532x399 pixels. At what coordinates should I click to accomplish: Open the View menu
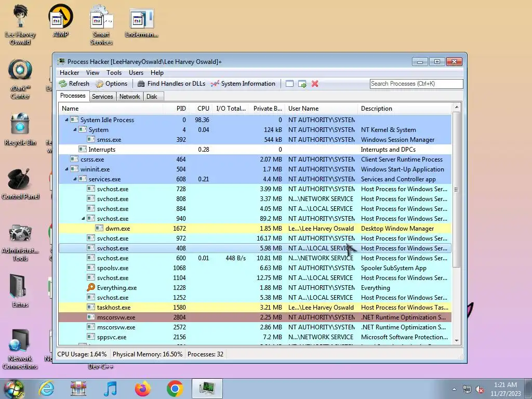[92, 73]
